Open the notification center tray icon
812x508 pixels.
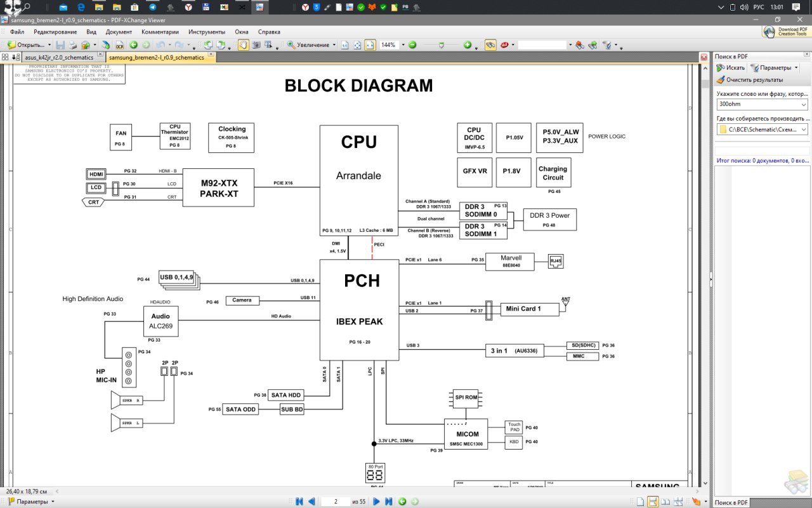click(x=796, y=7)
